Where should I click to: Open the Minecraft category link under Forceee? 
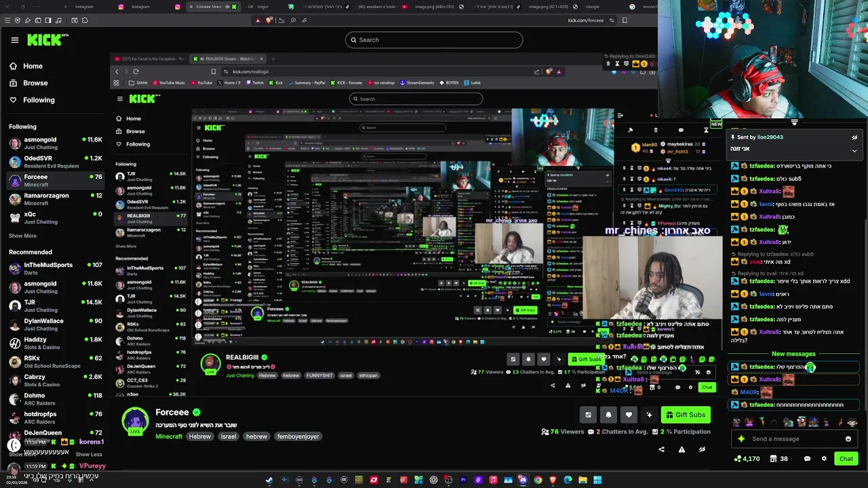pyautogui.click(x=169, y=436)
